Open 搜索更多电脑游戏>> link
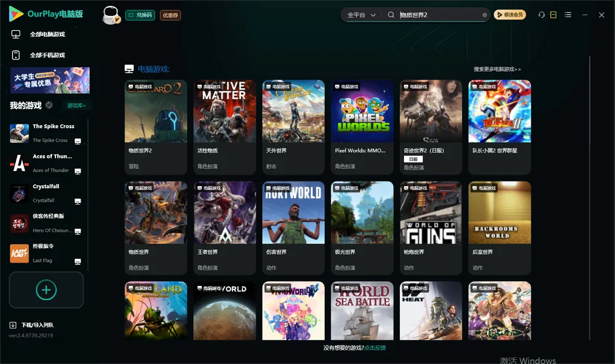615x364 pixels. tap(498, 69)
